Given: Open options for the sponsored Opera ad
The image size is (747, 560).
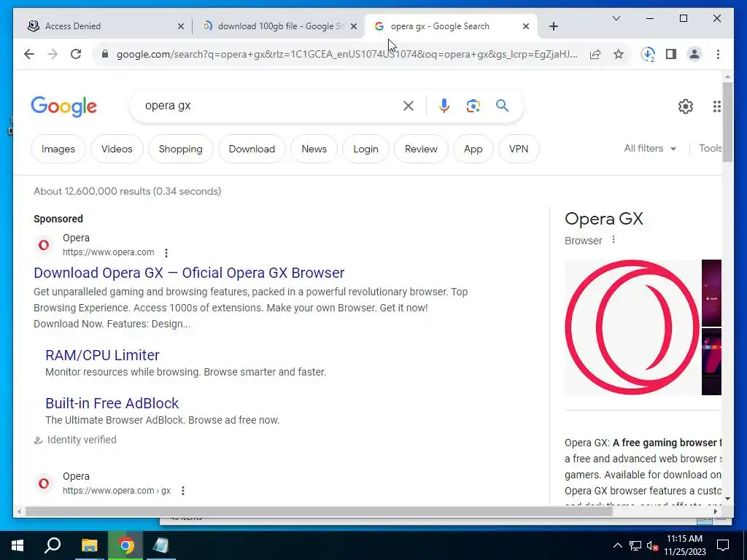Looking at the screenshot, I should pyautogui.click(x=166, y=253).
